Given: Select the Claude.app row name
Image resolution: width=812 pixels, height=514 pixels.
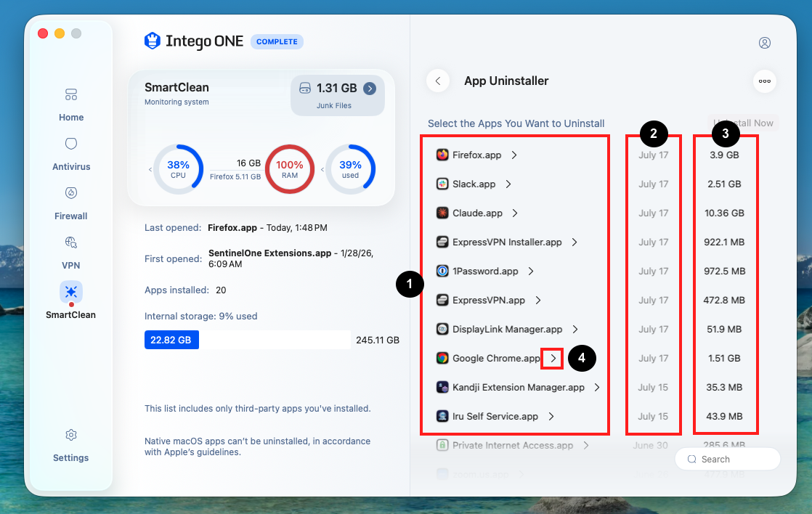Looking at the screenshot, I should click(x=477, y=213).
